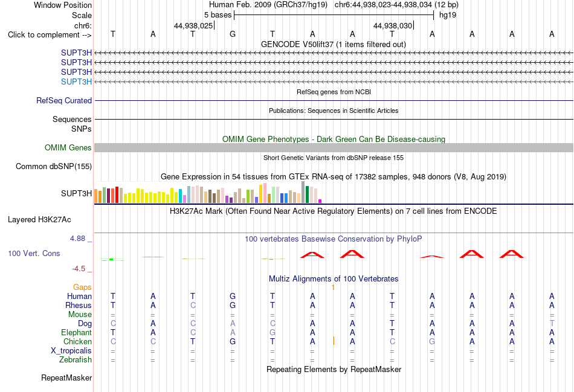Open the Layered H3K27Ac track label

(x=39, y=220)
